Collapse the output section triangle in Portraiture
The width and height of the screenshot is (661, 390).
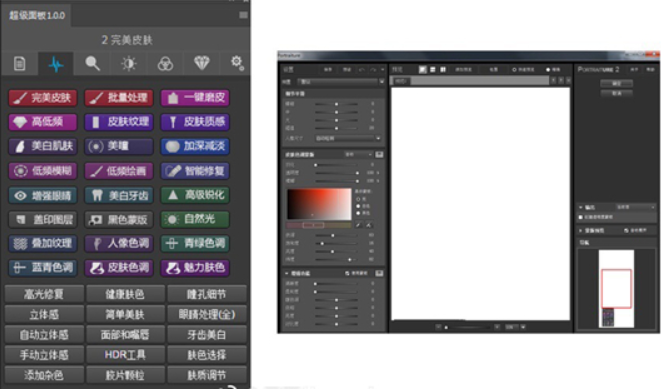581,207
